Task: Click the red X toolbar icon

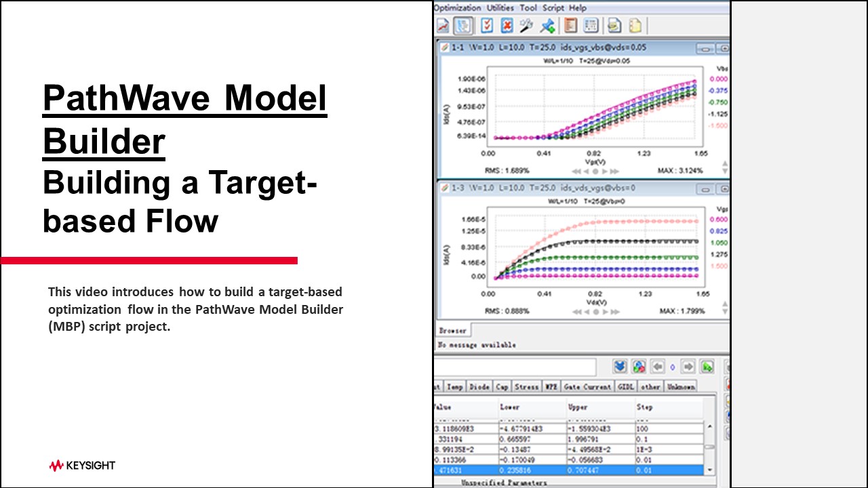Action: coord(506,26)
